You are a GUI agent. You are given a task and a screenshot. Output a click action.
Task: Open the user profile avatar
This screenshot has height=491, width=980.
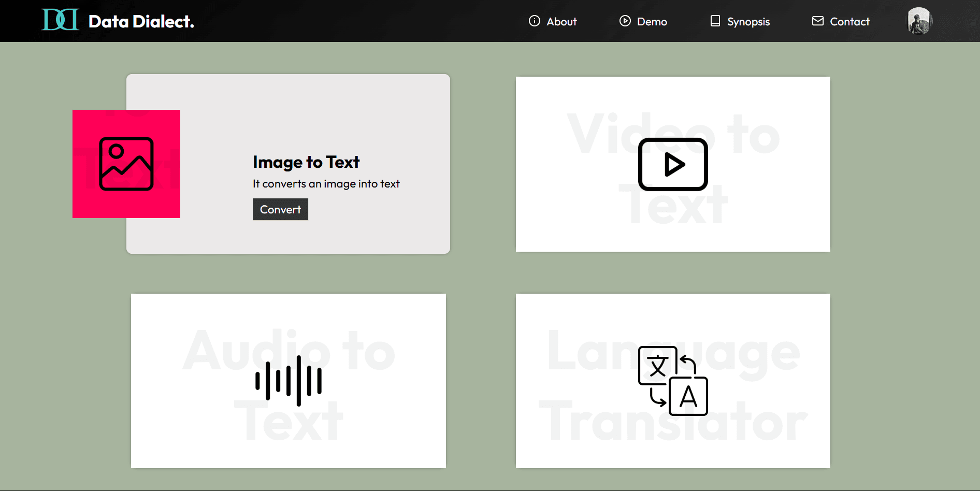(x=919, y=21)
